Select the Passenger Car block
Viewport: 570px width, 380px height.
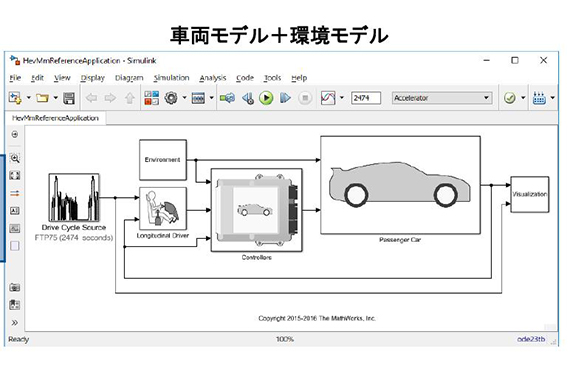(x=400, y=185)
